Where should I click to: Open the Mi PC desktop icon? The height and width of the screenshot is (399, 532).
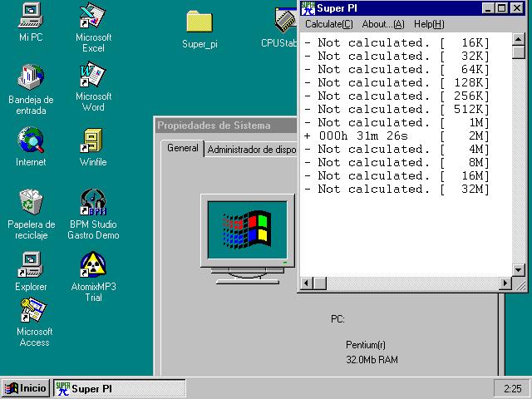click(31, 22)
